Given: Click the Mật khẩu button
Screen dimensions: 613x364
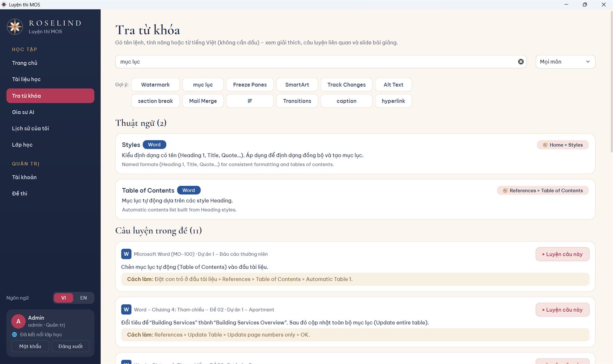Looking at the screenshot, I should pyautogui.click(x=30, y=346).
